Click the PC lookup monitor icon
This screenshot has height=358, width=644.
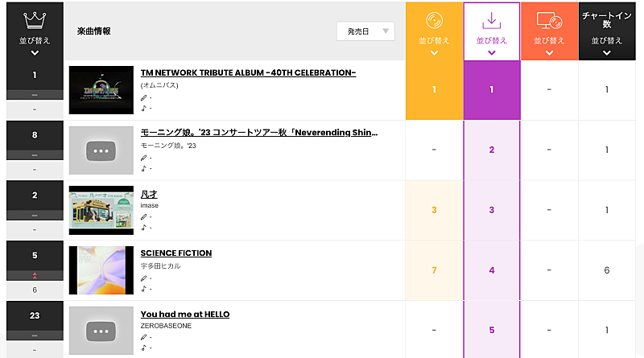pos(549,21)
